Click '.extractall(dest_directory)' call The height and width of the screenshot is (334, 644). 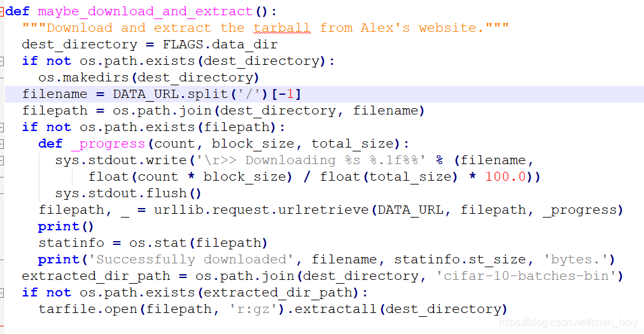[x=396, y=309]
